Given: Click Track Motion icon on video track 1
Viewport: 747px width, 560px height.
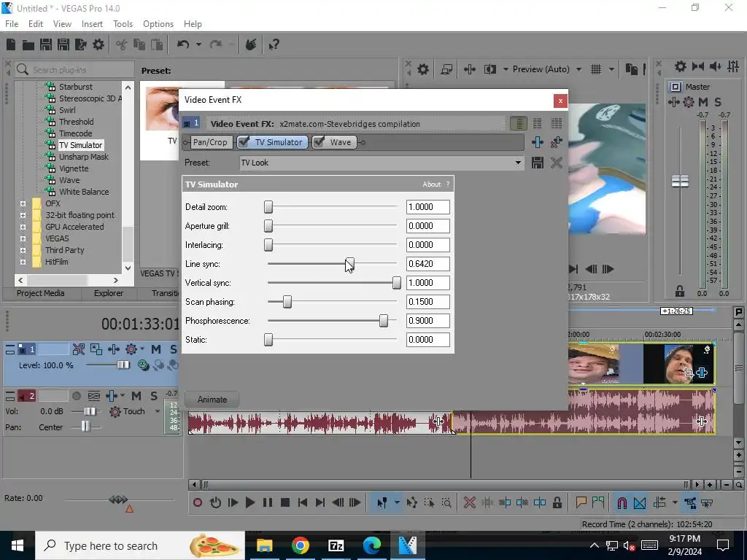Looking at the screenshot, I should pos(96,349).
